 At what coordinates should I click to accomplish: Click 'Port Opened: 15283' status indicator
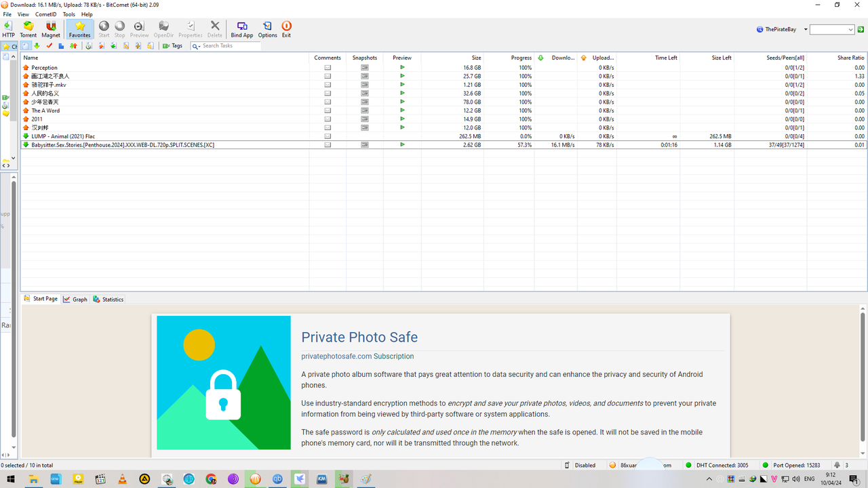[x=791, y=466]
